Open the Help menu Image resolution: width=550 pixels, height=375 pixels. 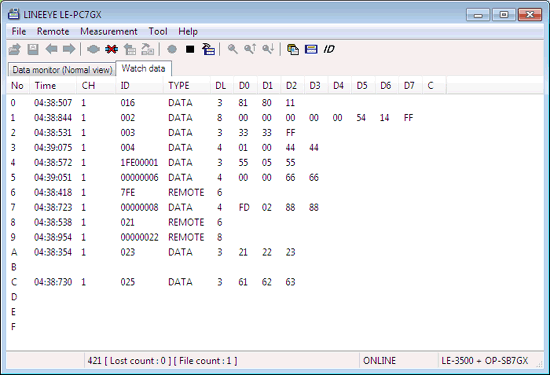click(188, 32)
